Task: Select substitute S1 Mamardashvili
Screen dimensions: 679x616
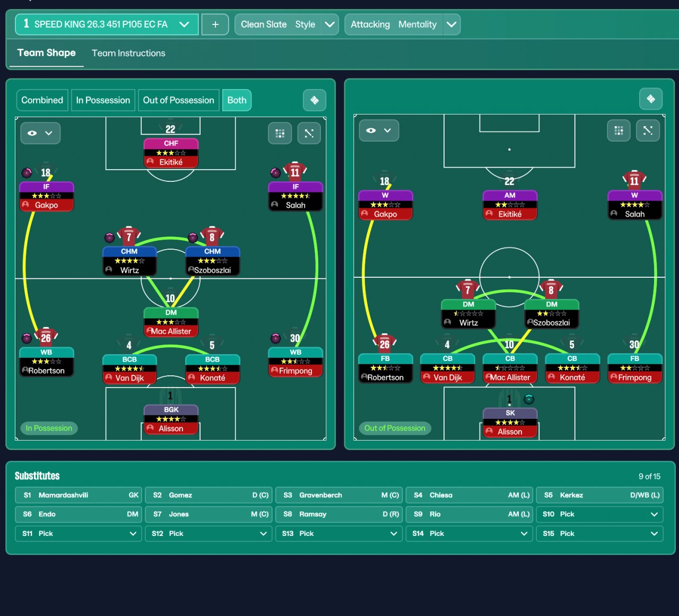Action: tap(79, 495)
